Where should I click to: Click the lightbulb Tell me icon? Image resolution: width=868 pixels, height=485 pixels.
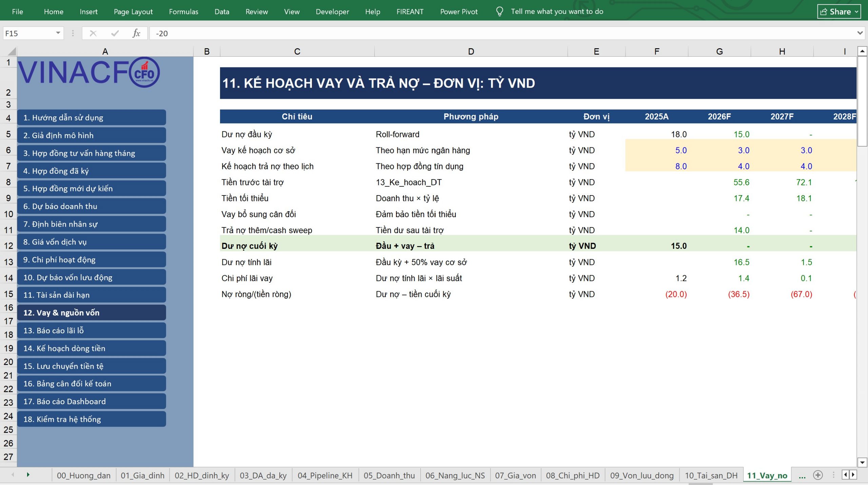pyautogui.click(x=499, y=12)
